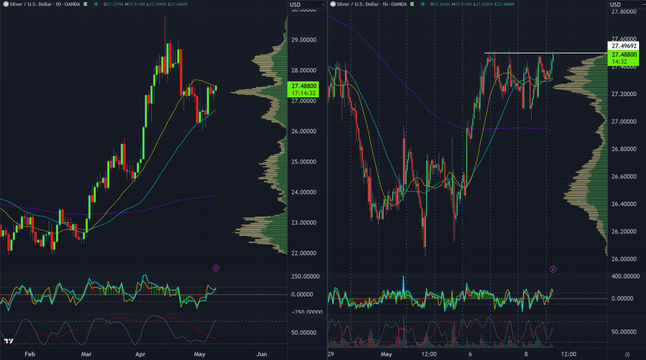Click the Jun label on the daily time axis

pyautogui.click(x=262, y=354)
